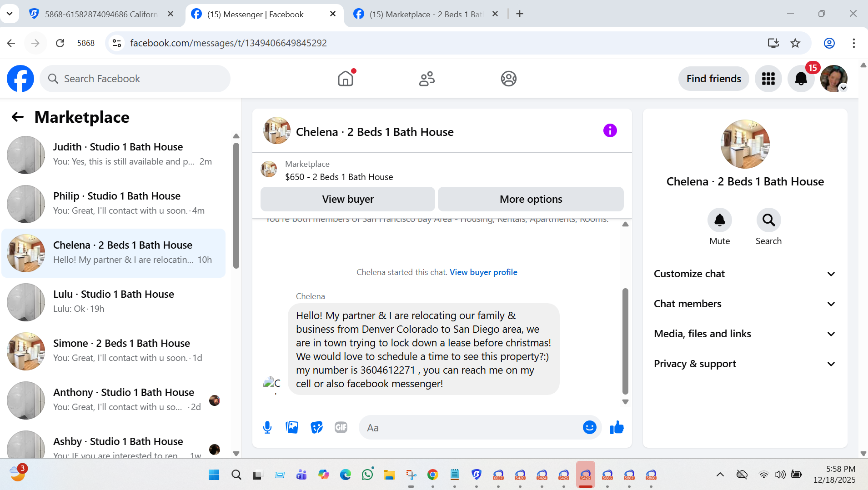Open Chrome profile icon in toolbar

point(829,43)
